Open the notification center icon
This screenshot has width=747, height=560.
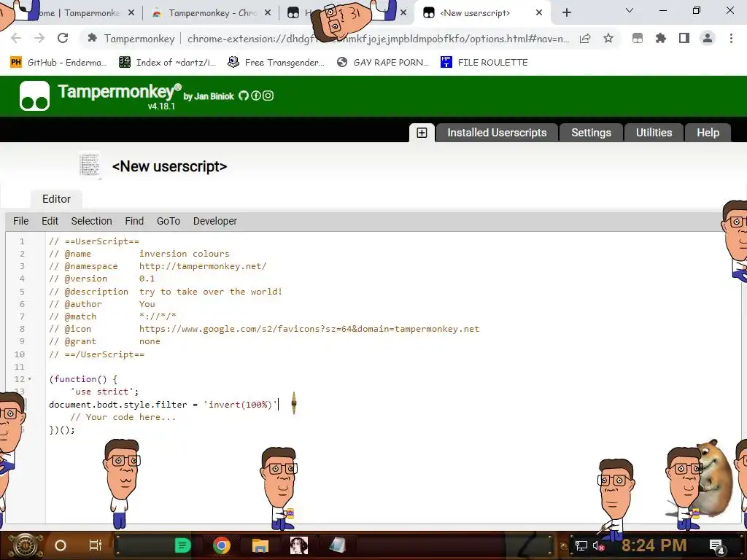716,546
